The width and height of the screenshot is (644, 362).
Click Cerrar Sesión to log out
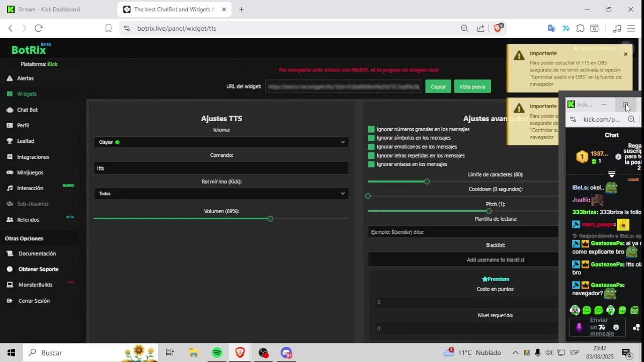click(x=28, y=301)
